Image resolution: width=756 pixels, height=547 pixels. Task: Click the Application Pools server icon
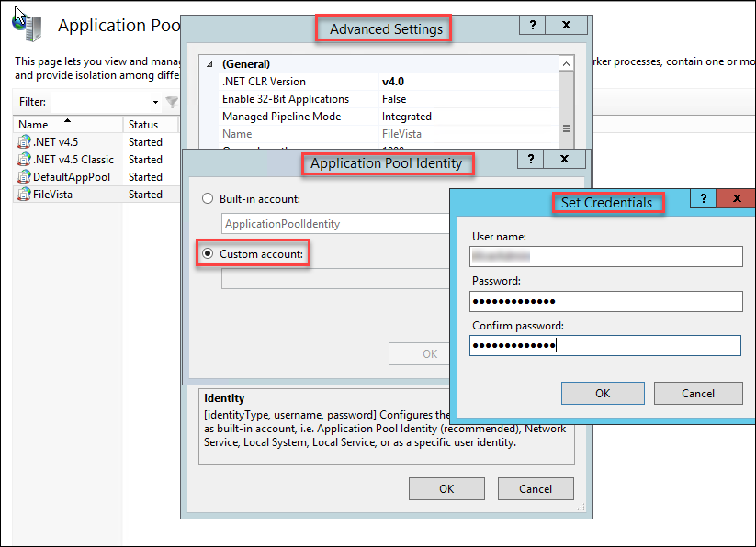28,26
